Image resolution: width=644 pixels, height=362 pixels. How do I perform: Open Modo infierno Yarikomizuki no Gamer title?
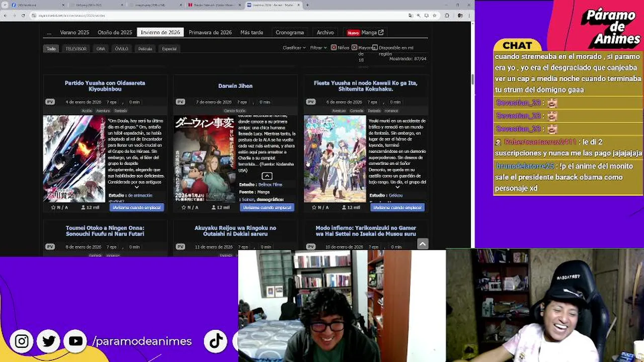click(365, 231)
